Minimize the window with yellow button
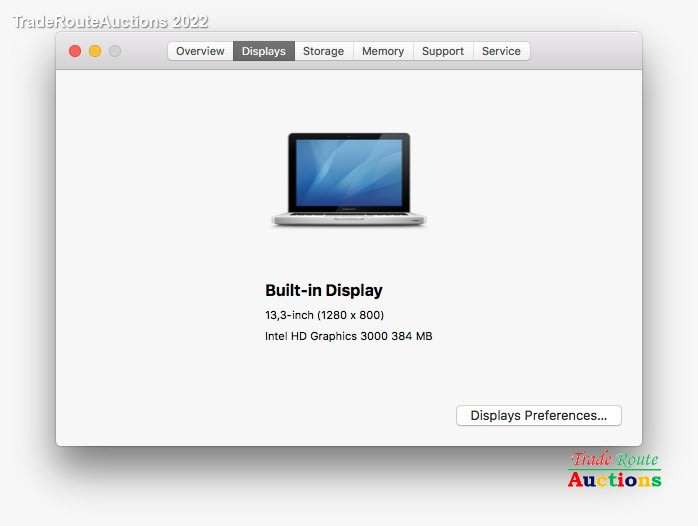698x526 pixels. pos(95,51)
